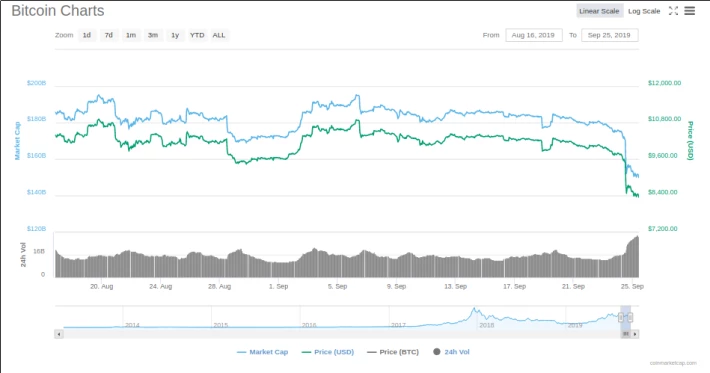Viewport: 710px width, 373px height.
Task: Toggle 24h Vol series in legend
Action: tap(451, 352)
